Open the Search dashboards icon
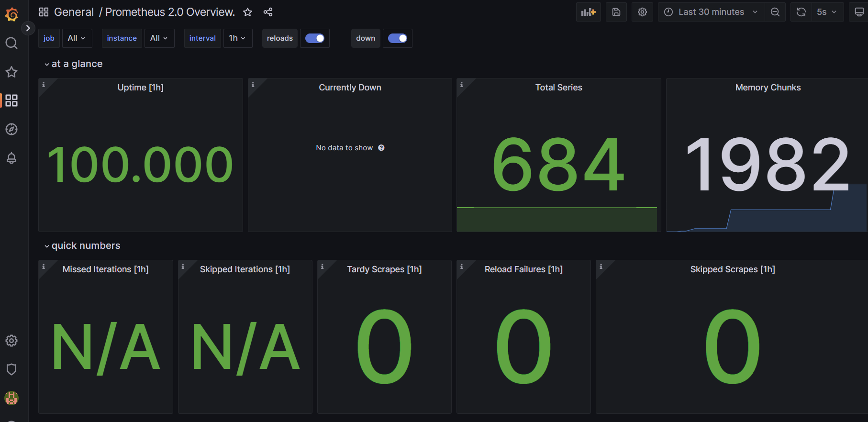 11,43
